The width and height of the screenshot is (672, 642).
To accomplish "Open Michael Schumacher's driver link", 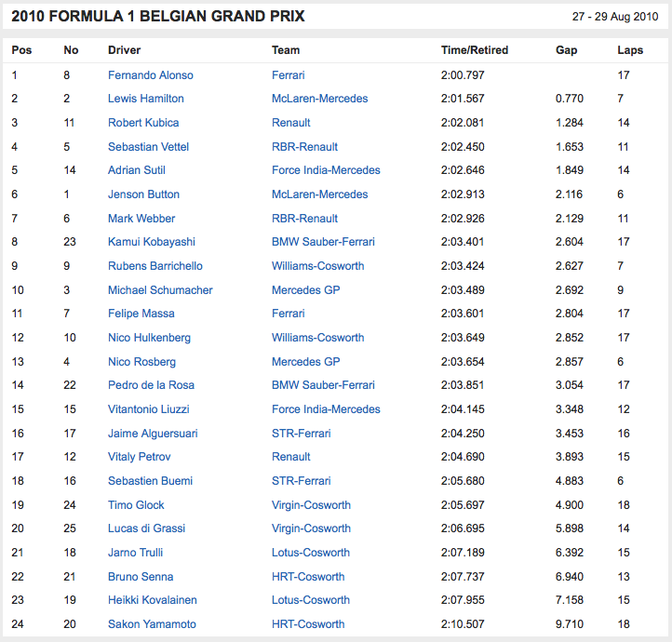I will point(160,290).
